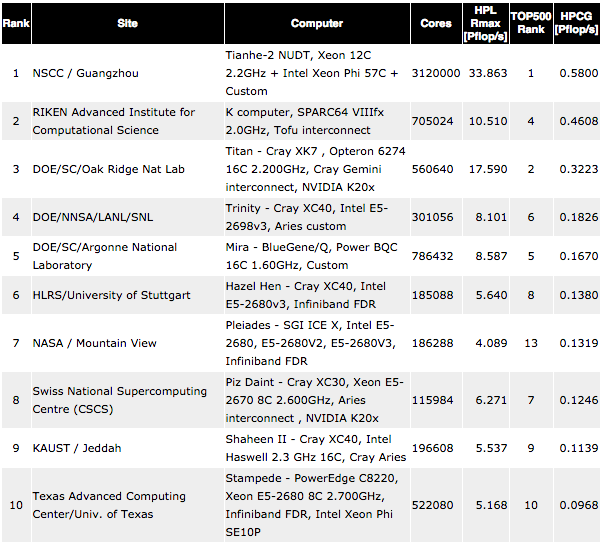Click the 0.0968 HPCG value

pyautogui.click(x=579, y=505)
